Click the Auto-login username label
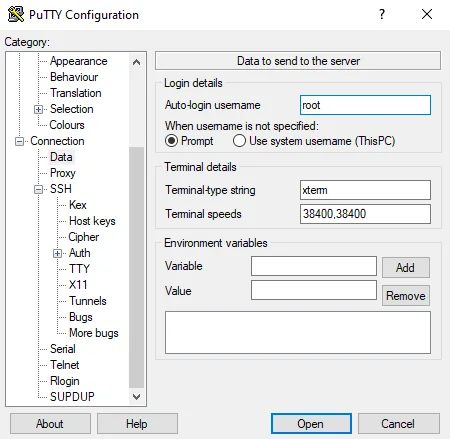This screenshot has width=450, height=439. (x=212, y=105)
